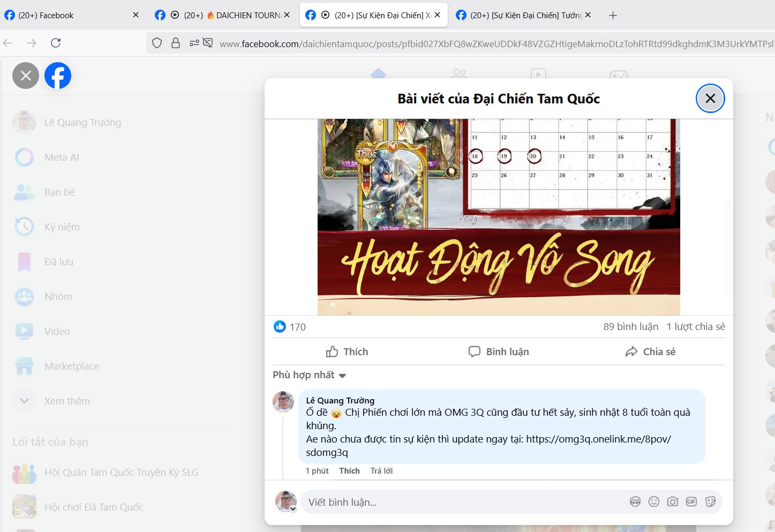Open Nhóm groups in sidebar

pyautogui.click(x=122, y=297)
